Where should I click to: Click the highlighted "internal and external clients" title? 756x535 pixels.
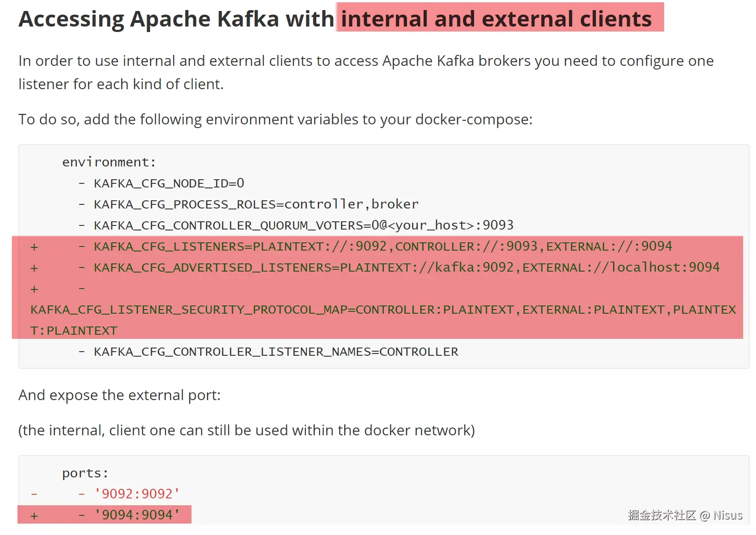[x=496, y=19]
